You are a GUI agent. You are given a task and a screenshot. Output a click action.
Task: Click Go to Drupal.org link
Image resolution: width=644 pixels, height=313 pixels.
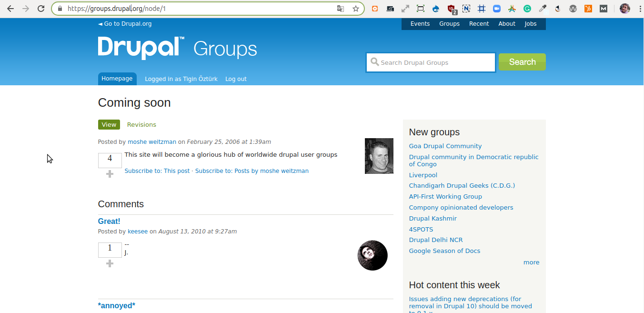click(125, 24)
